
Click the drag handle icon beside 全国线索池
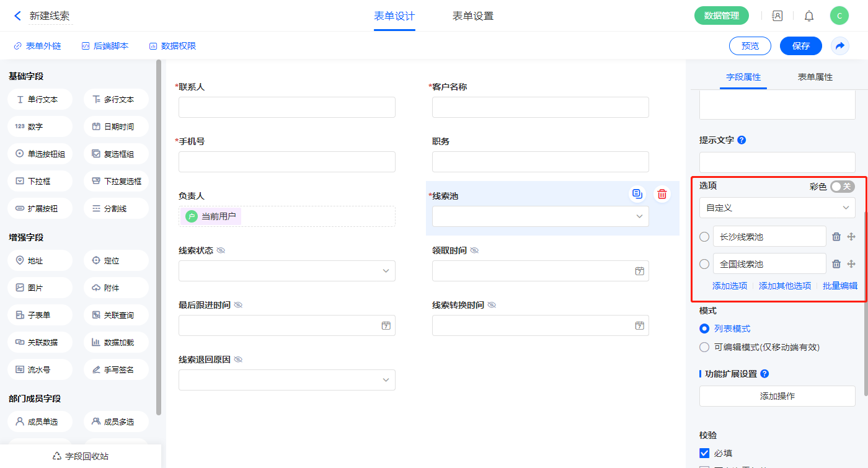pyautogui.click(x=851, y=264)
